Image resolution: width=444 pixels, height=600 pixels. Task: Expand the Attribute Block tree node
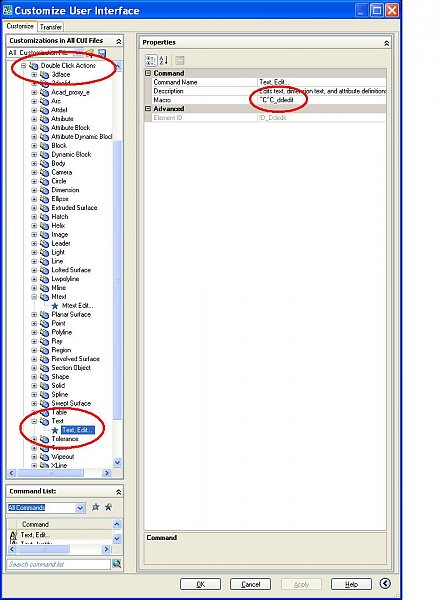pyautogui.click(x=34, y=128)
